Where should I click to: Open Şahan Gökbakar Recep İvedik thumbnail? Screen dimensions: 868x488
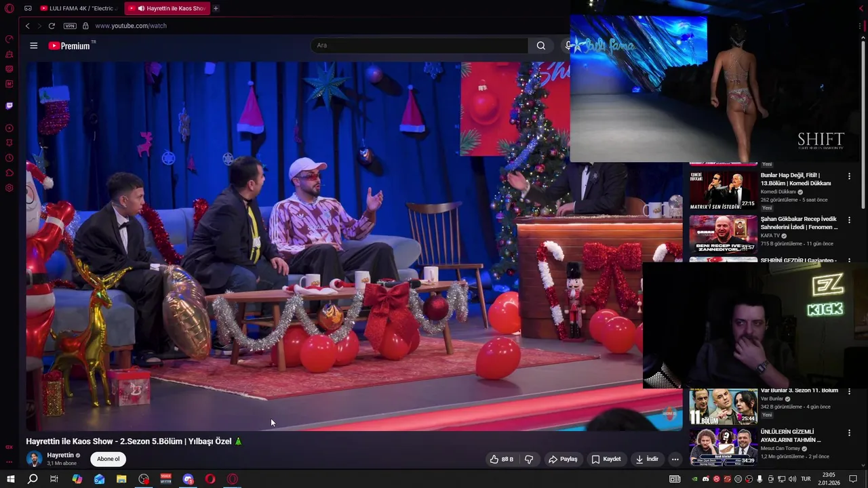723,233
